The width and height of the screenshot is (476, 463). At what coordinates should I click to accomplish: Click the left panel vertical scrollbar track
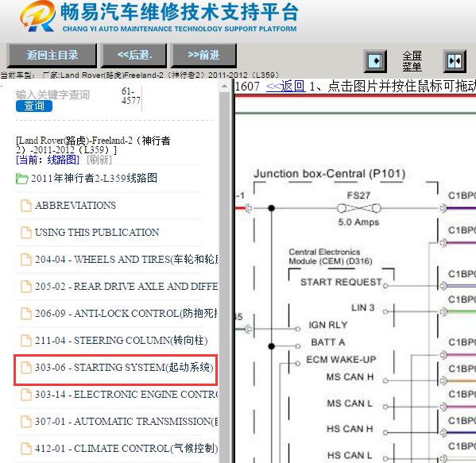(x=224, y=277)
